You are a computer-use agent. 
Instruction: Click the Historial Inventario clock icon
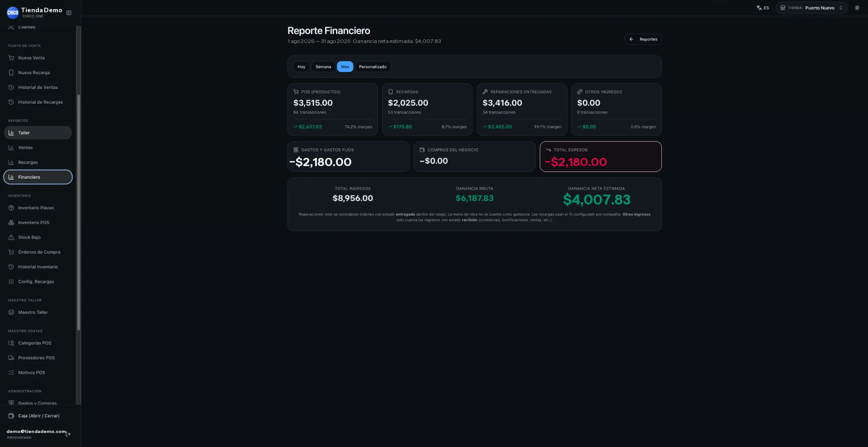11,267
